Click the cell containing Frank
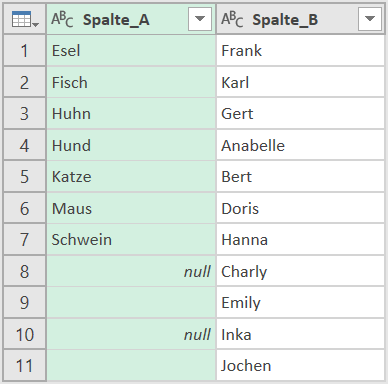This screenshot has height=384, width=388. pyautogui.click(x=300, y=51)
